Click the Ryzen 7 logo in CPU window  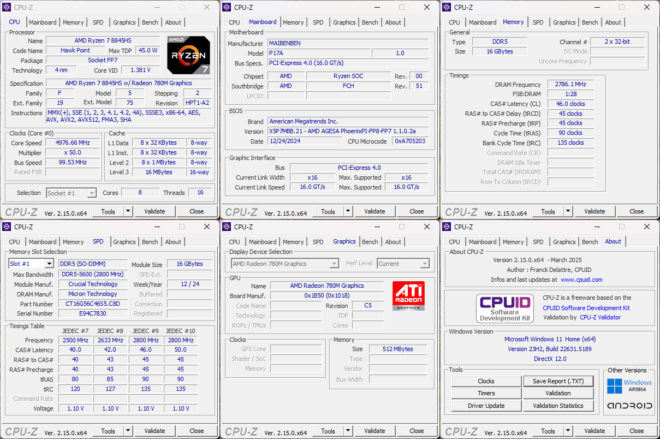[x=188, y=55]
